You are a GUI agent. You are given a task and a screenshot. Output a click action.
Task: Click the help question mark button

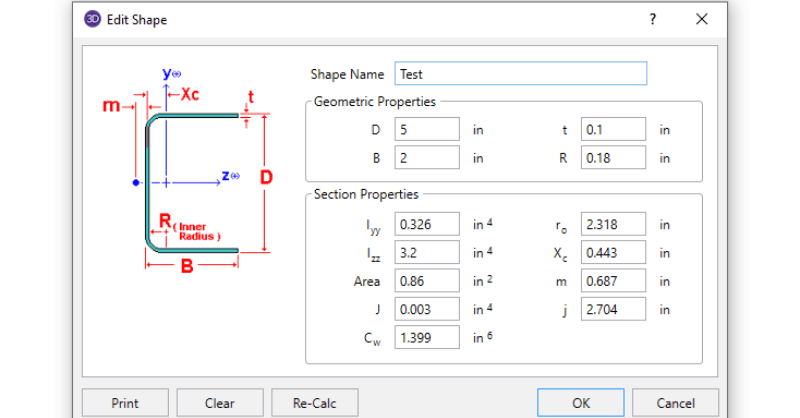click(653, 20)
